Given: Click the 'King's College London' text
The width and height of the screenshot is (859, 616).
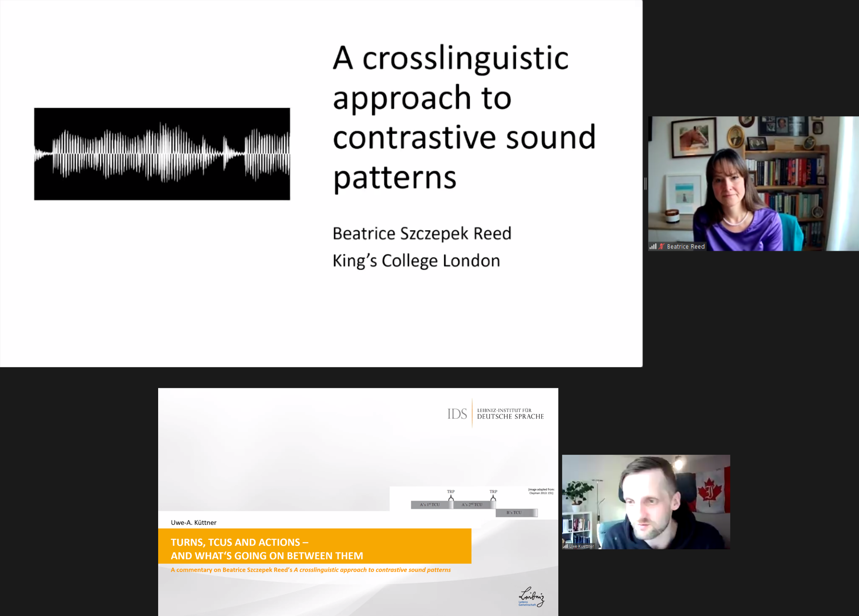Looking at the screenshot, I should point(416,260).
